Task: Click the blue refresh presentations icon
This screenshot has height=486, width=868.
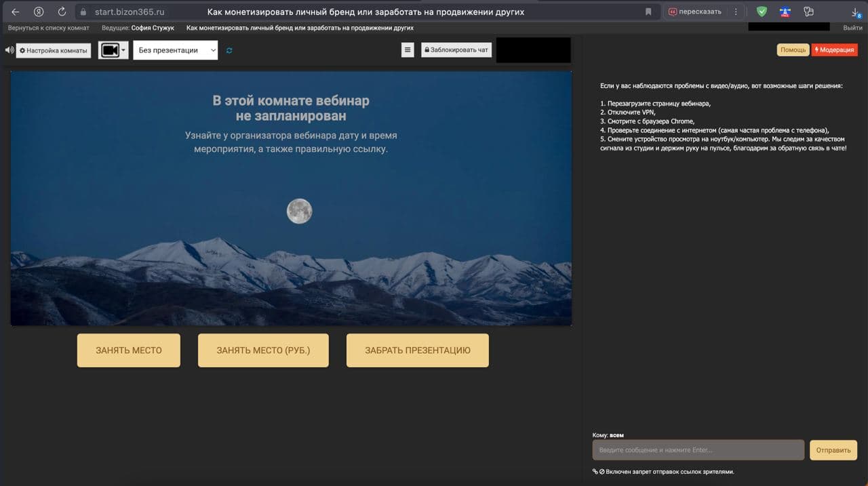Action: click(x=229, y=50)
